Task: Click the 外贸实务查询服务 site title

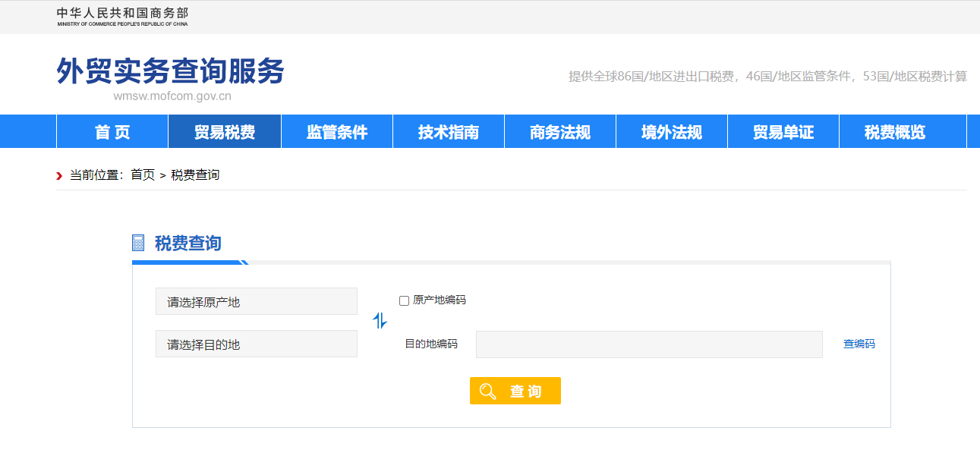Action: [x=171, y=71]
